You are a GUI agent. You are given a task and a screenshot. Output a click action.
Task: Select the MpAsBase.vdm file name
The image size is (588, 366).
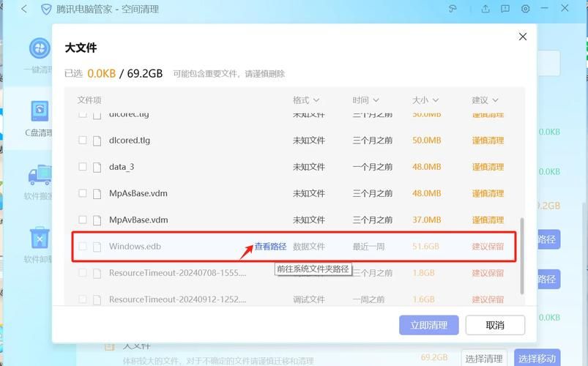(x=138, y=193)
